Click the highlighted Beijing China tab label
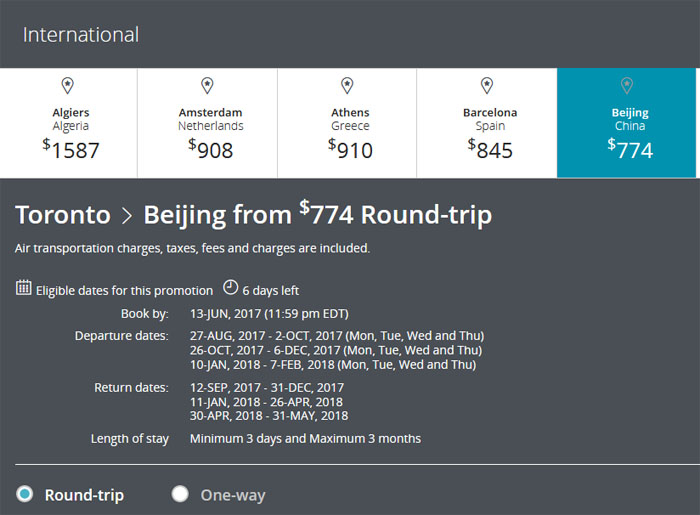The height and width of the screenshot is (515, 700). pos(630,119)
